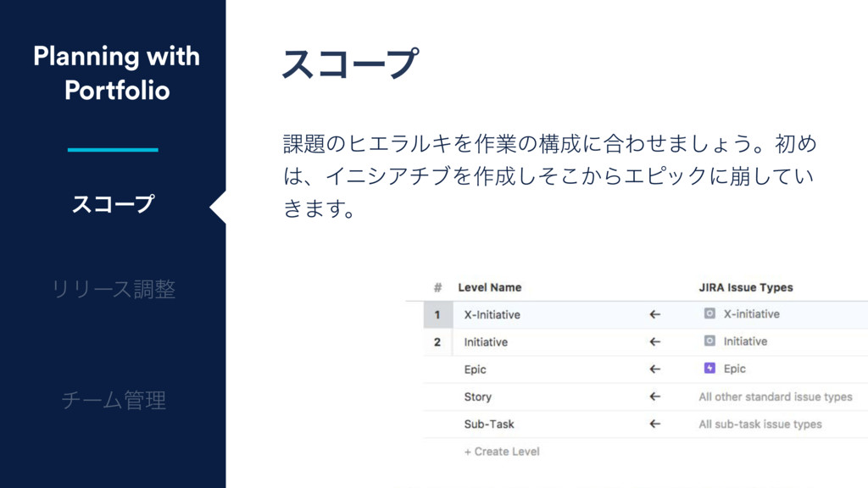Click the large スコープ slide heading
The height and width of the screenshot is (488, 868).
[350, 63]
